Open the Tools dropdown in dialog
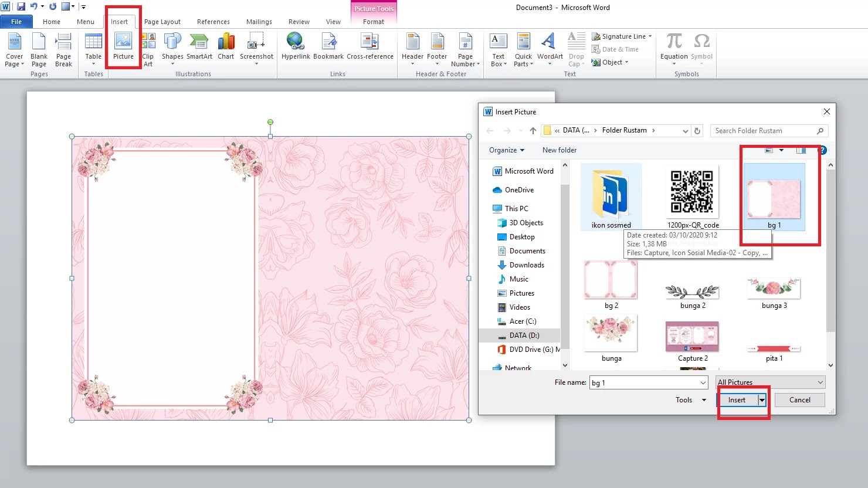The height and width of the screenshot is (488, 868). point(690,400)
